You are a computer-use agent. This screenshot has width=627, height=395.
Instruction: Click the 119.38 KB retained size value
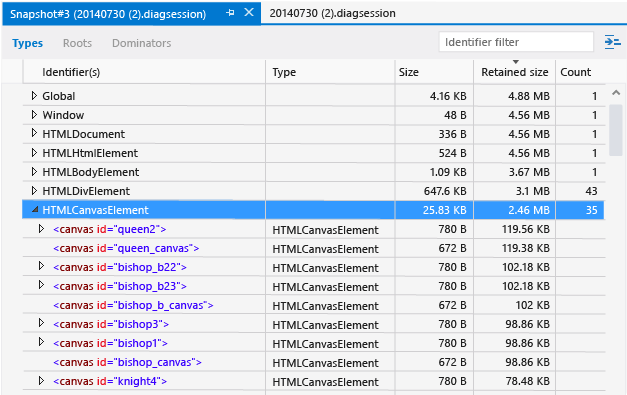pyautogui.click(x=526, y=248)
